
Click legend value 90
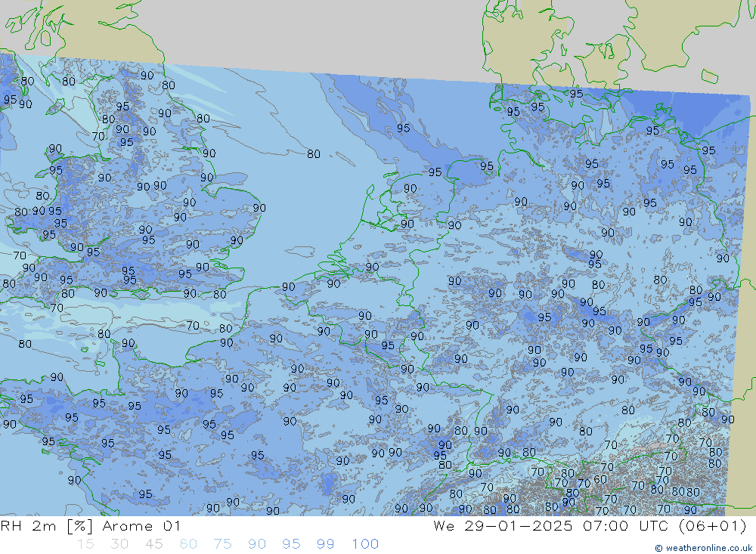257,544
